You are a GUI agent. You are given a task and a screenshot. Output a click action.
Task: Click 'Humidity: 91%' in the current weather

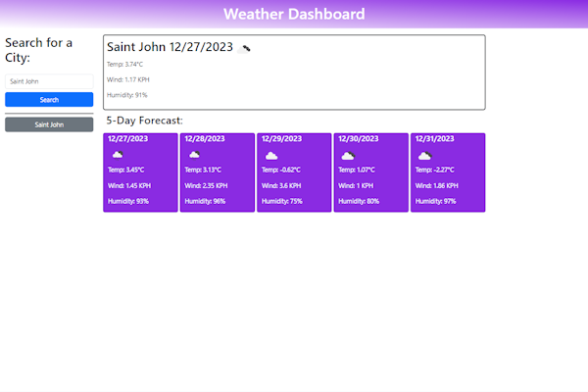tap(127, 95)
